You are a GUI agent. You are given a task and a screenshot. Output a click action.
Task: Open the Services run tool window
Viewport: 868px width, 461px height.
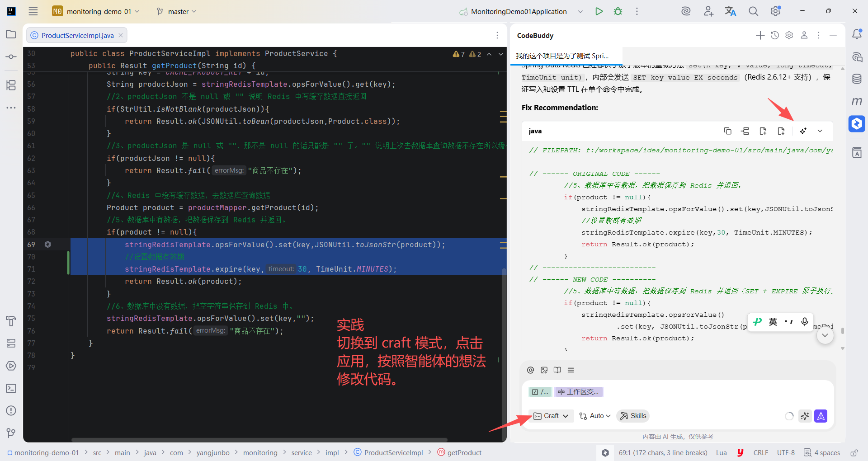click(x=11, y=366)
